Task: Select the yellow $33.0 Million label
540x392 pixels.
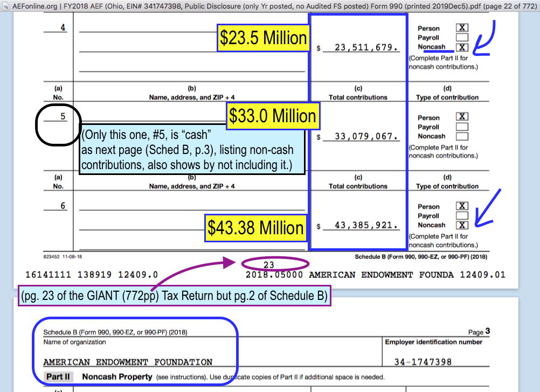Action: [273, 116]
